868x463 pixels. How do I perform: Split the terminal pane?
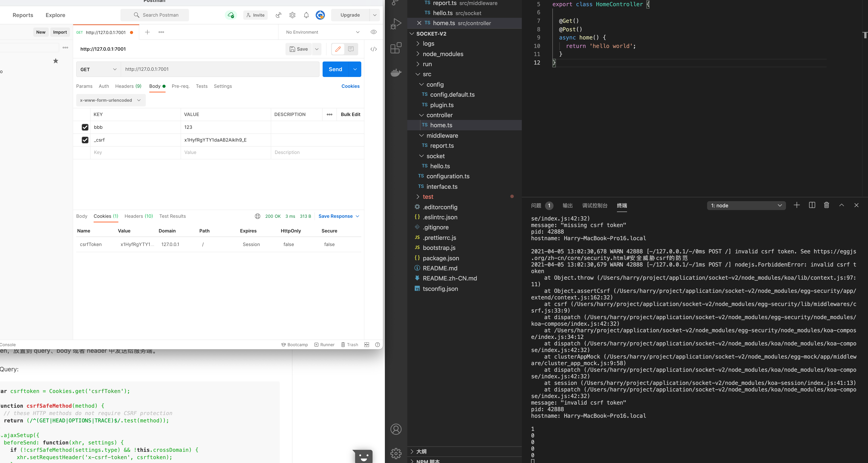point(812,205)
